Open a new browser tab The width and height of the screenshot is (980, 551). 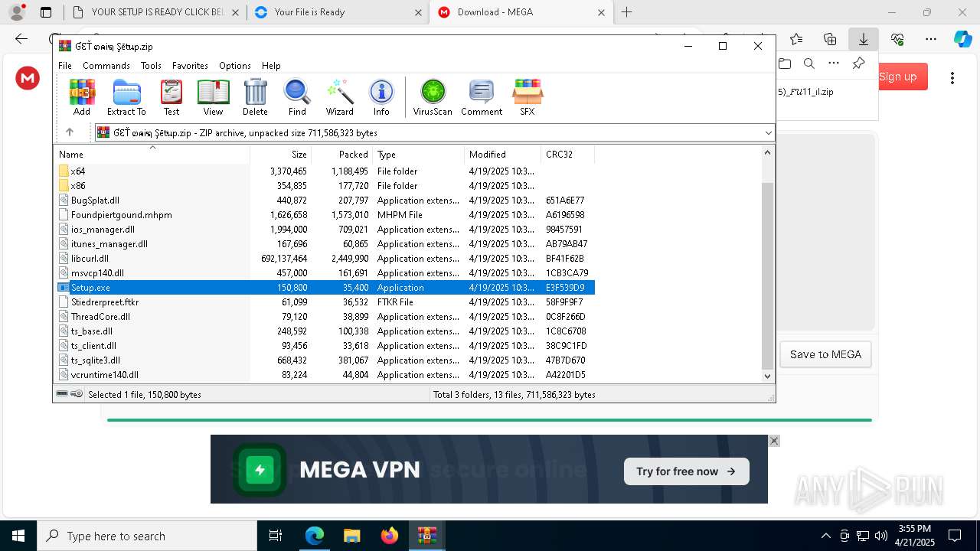pyautogui.click(x=626, y=12)
